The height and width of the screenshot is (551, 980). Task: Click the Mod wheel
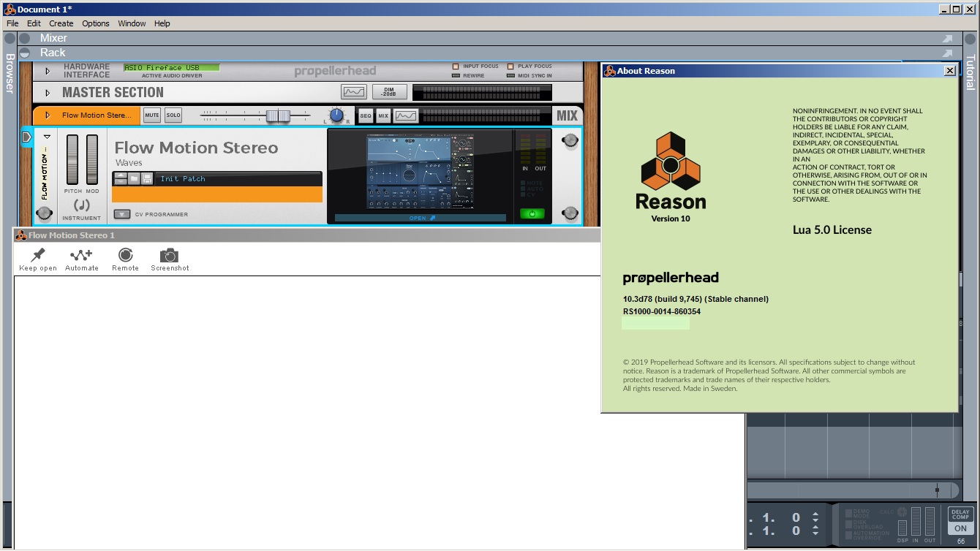tap(92, 159)
